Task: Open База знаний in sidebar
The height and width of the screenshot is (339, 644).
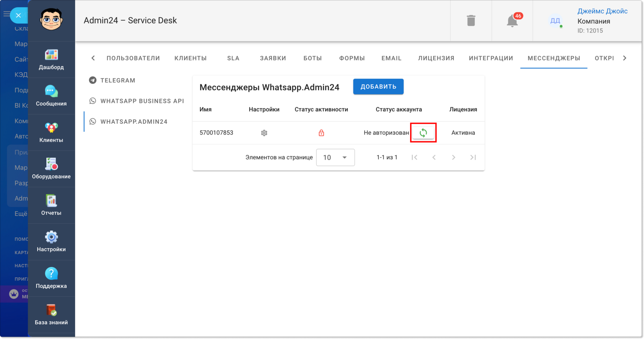Action: (51, 315)
